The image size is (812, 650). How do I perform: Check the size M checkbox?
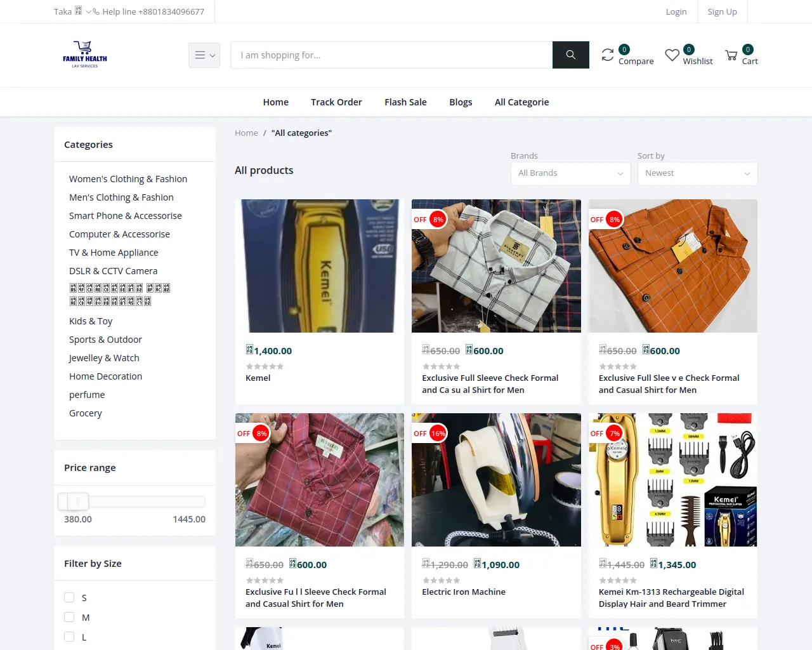(69, 617)
